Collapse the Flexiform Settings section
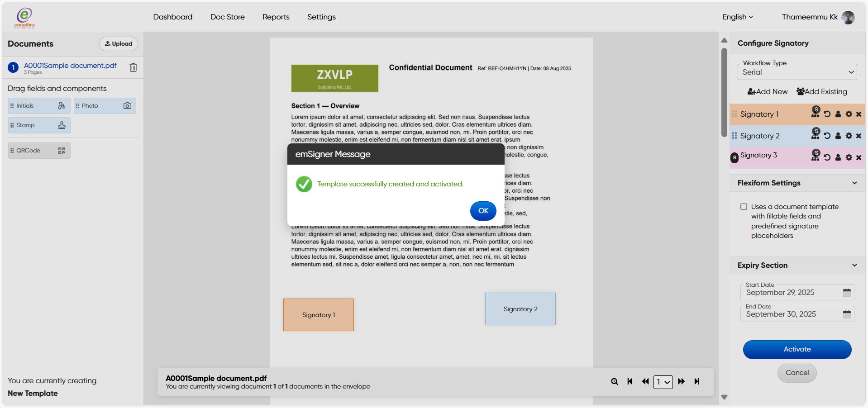Image resolution: width=868 pixels, height=408 pixels. point(854,183)
